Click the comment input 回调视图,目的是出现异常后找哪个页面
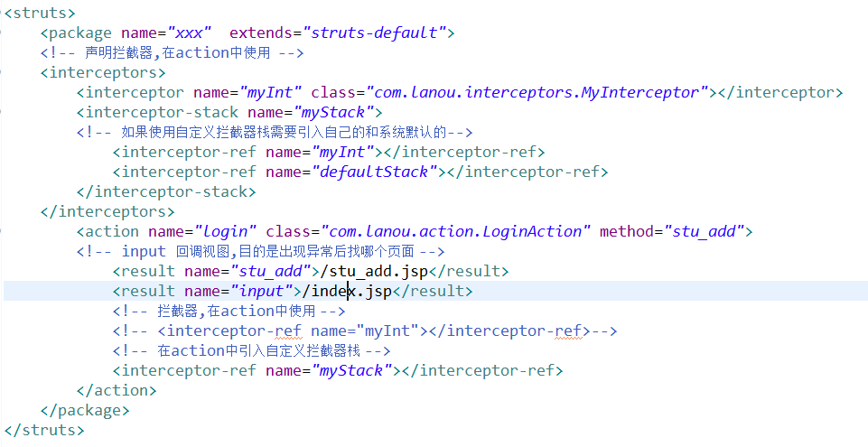Image resolution: width=868 pixels, height=447 pixels. pos(261,251)
